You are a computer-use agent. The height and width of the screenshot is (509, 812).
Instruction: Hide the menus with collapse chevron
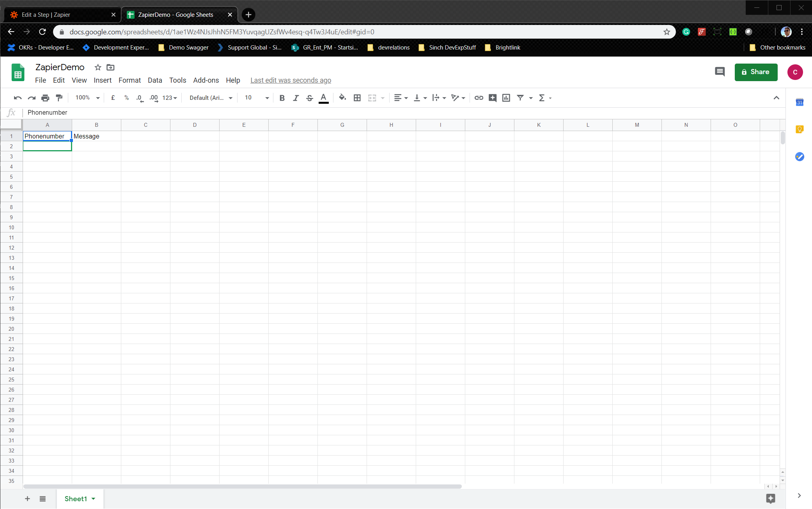[777, 98]
